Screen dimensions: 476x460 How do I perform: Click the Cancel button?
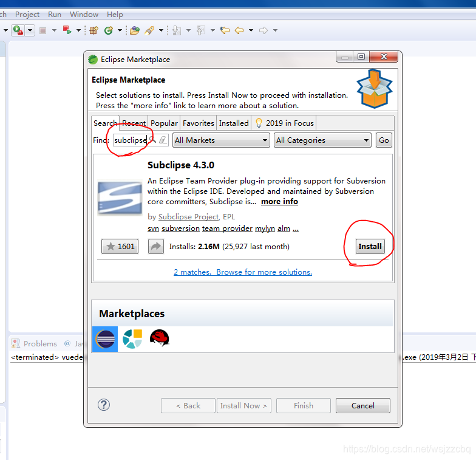(363, 406)
